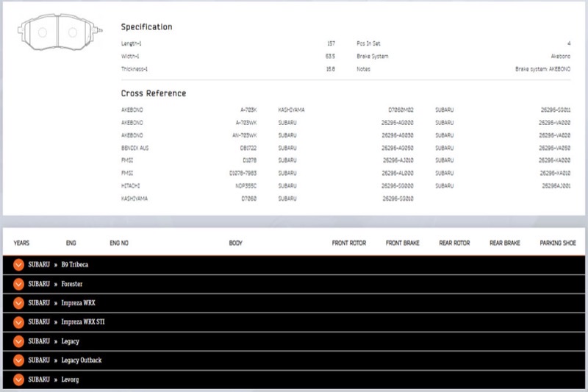Click the Legacy orange chevron icon
The image size is (588, 392).
18,341
